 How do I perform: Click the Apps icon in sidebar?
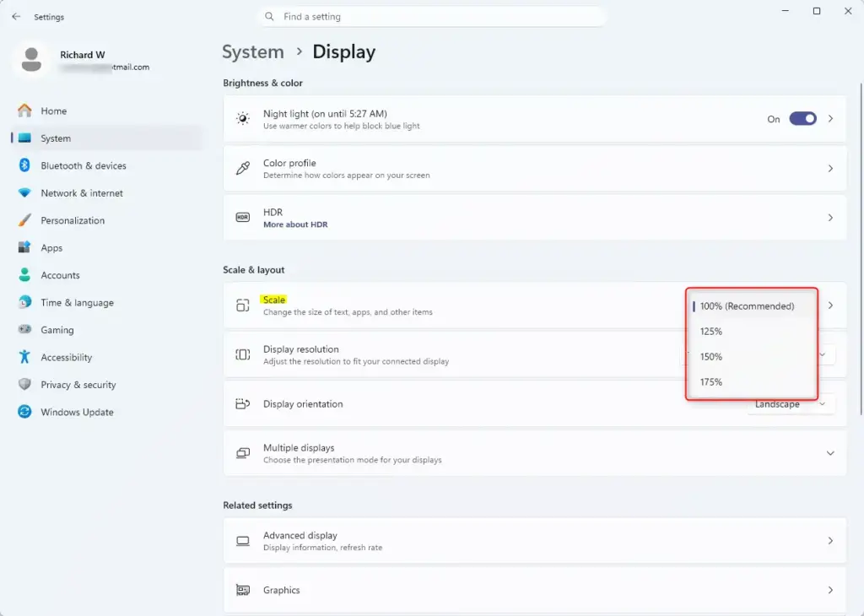pyautogui.click(x=24, y=247)
